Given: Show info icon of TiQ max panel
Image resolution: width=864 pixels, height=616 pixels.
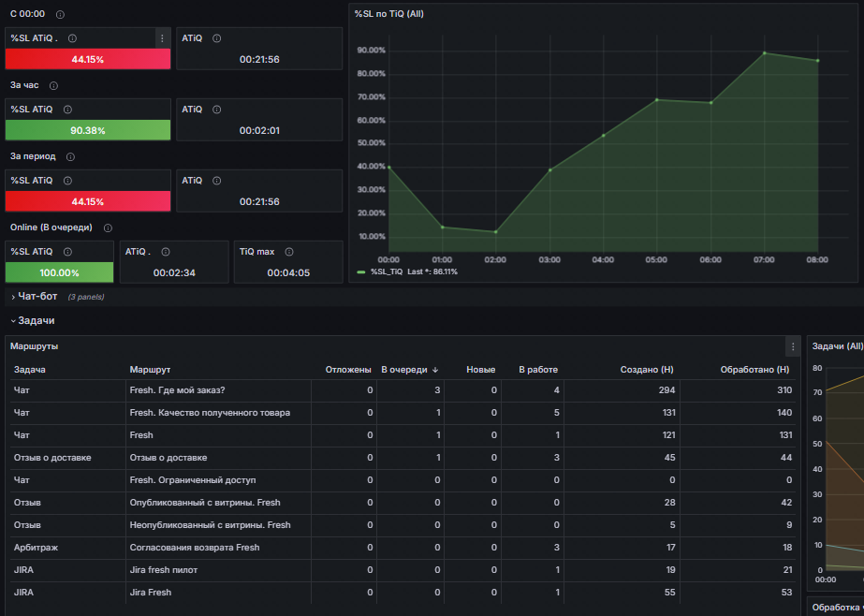Looking at the screenshot, I should pyautogui.click(x=288, y=252).
